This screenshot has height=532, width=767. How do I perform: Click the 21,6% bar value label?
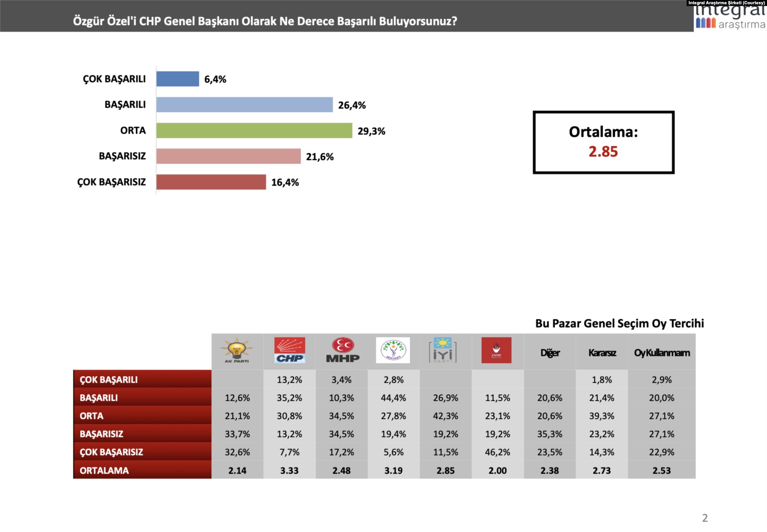click(320, 157)
